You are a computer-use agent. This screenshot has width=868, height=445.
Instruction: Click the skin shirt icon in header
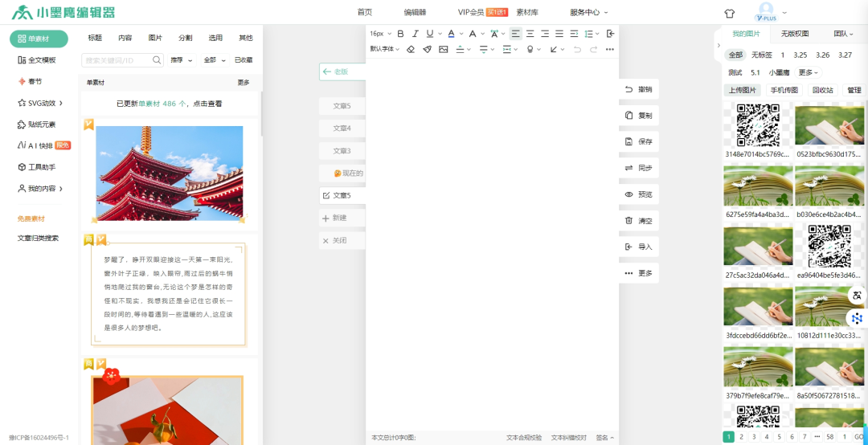[730, 13]
